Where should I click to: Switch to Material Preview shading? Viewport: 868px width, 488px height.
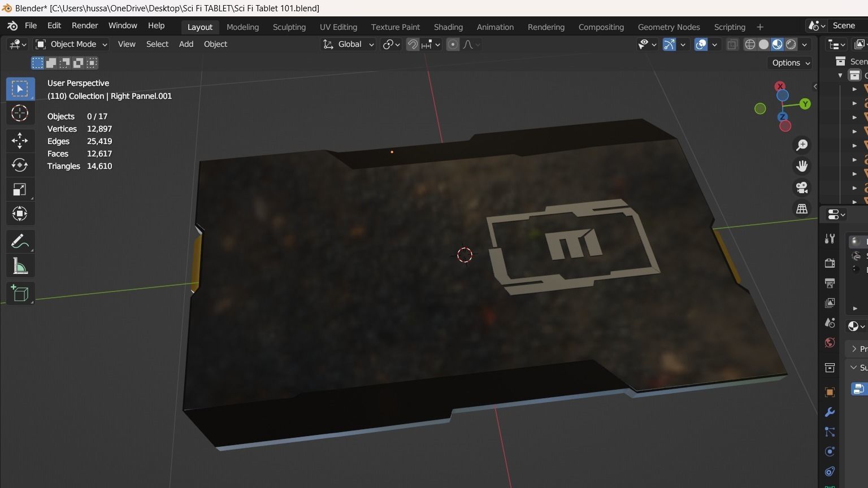pos(778,44)
